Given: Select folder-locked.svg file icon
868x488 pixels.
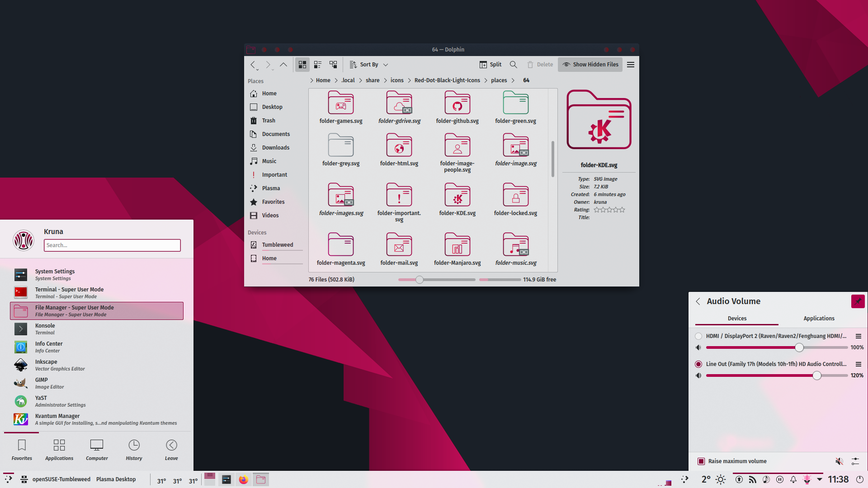Looking at the screenshot, I should [516, 195].
